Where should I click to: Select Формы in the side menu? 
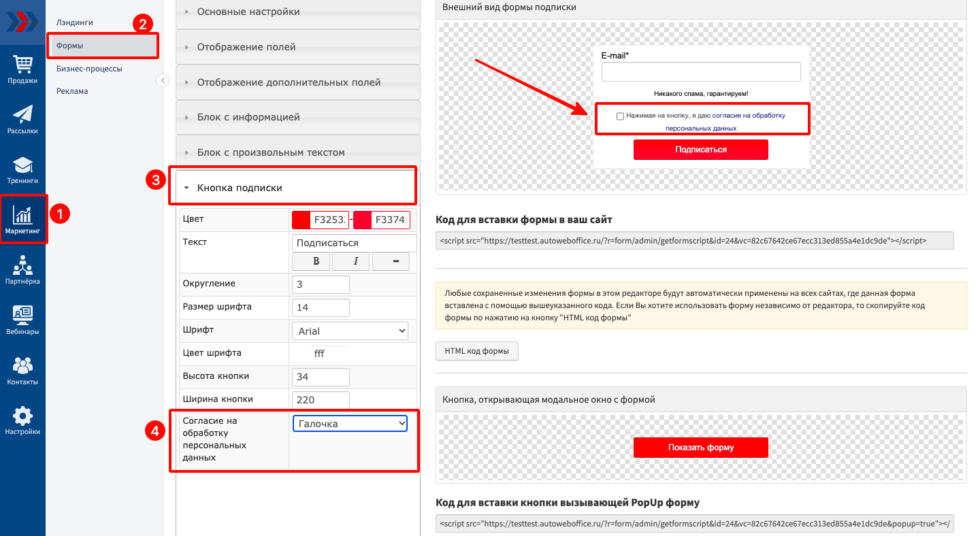70,46
